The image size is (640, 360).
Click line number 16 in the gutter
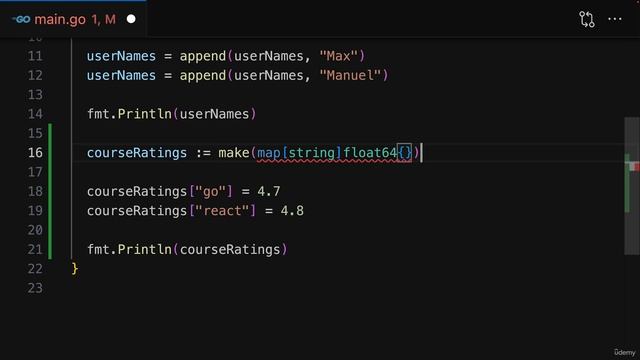pos(35,153)
